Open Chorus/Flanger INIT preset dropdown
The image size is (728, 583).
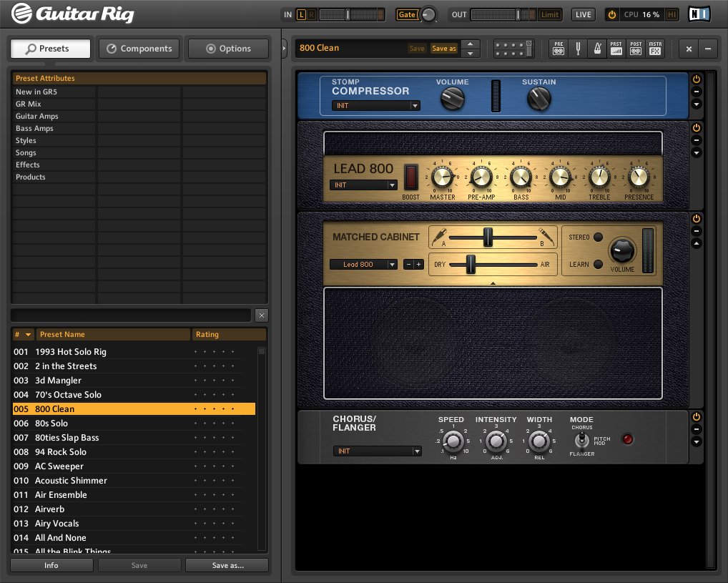377,451
